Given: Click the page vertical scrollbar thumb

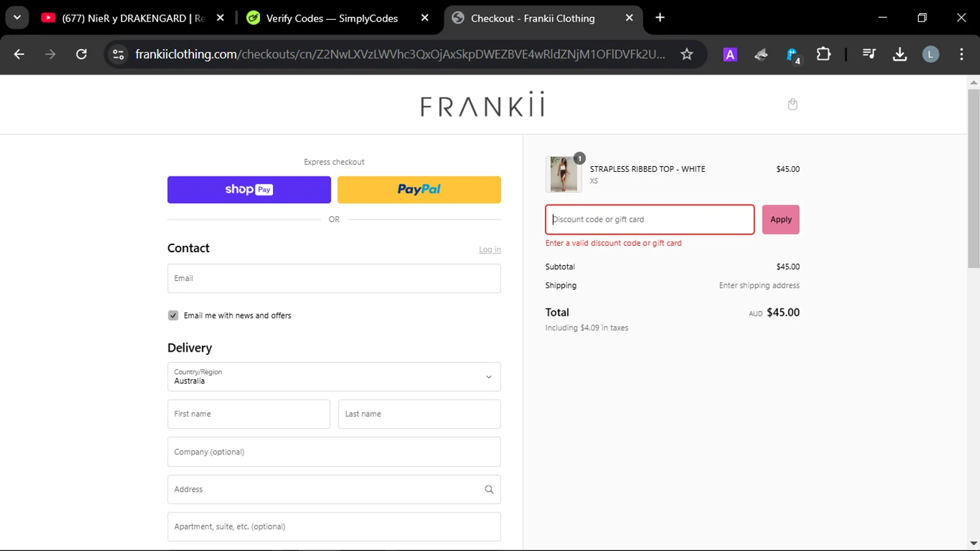Looking at the screenshot, I should (973, 178).
